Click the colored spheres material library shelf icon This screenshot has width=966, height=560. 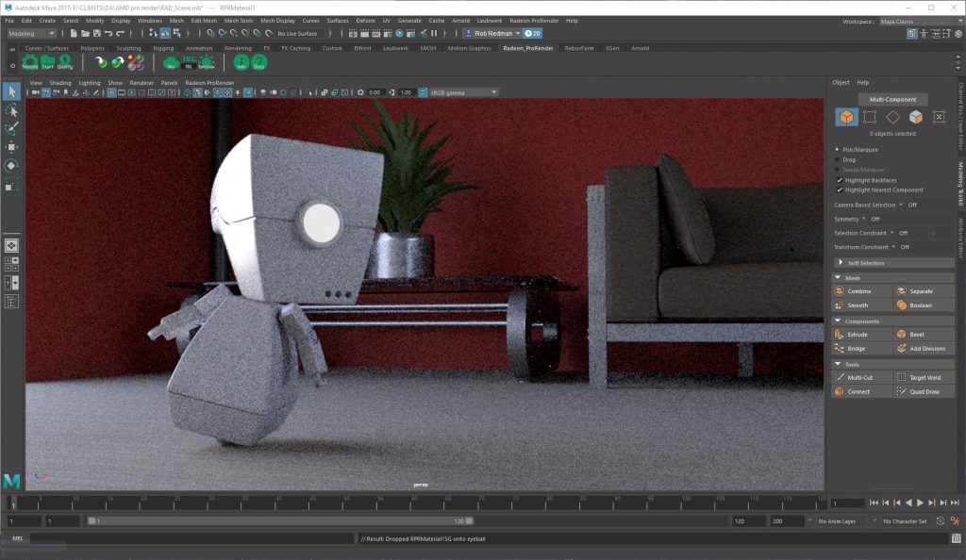point(136,62)
